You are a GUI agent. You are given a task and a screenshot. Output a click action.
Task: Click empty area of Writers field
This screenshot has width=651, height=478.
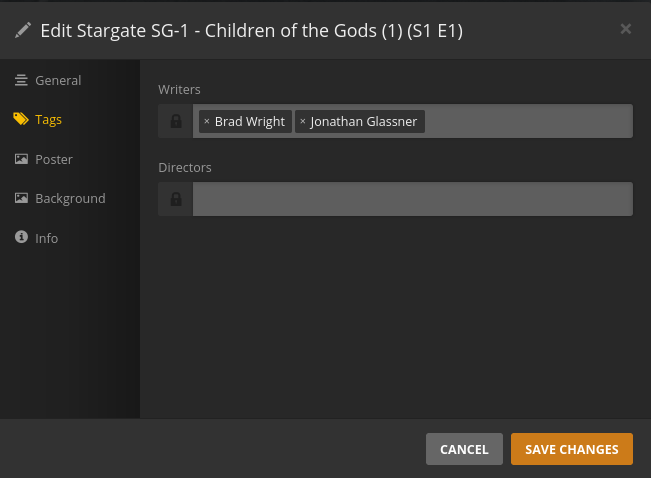point(530,121)
